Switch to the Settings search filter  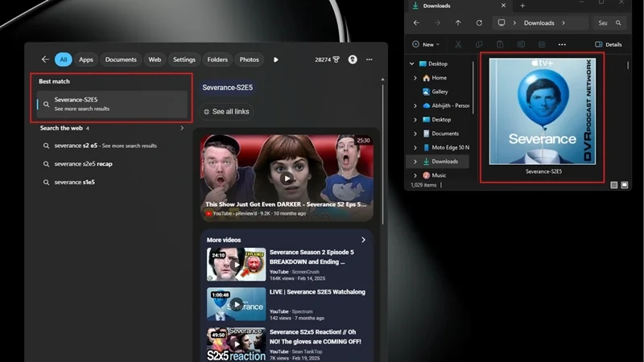click(x=184, y=60)
